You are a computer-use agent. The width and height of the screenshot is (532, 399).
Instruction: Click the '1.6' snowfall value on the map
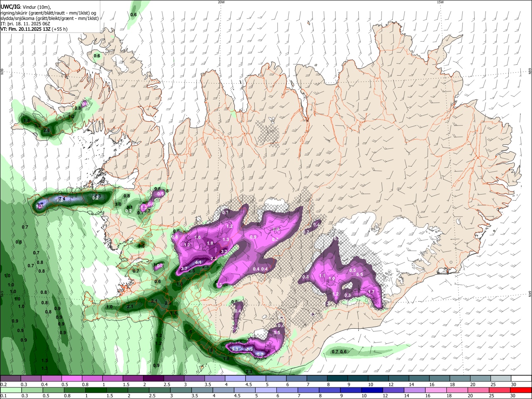click(198, 237)
